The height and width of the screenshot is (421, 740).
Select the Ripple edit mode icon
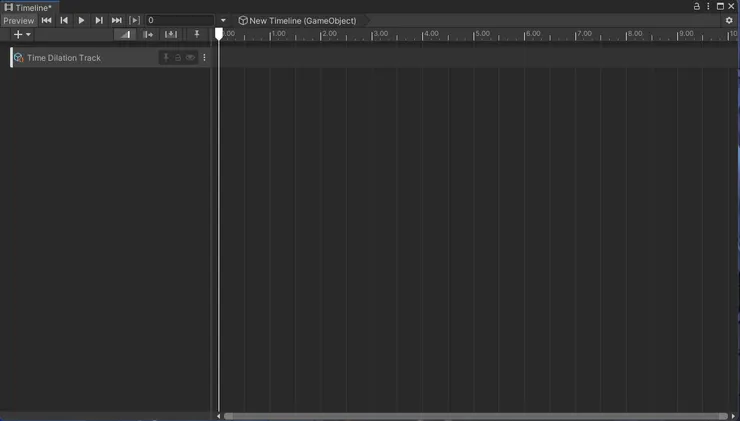(x=148, y=34)
